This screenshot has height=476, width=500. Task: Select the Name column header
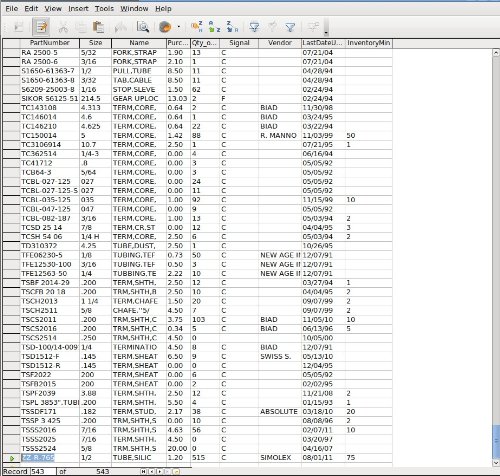(139, 43)
